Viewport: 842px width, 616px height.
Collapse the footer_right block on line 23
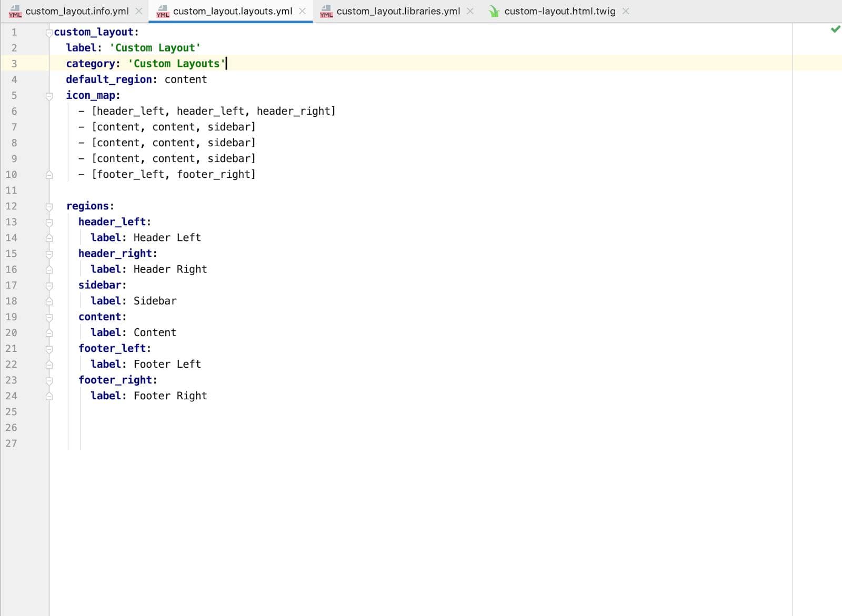pyautogui.click(x=49, y=380)
